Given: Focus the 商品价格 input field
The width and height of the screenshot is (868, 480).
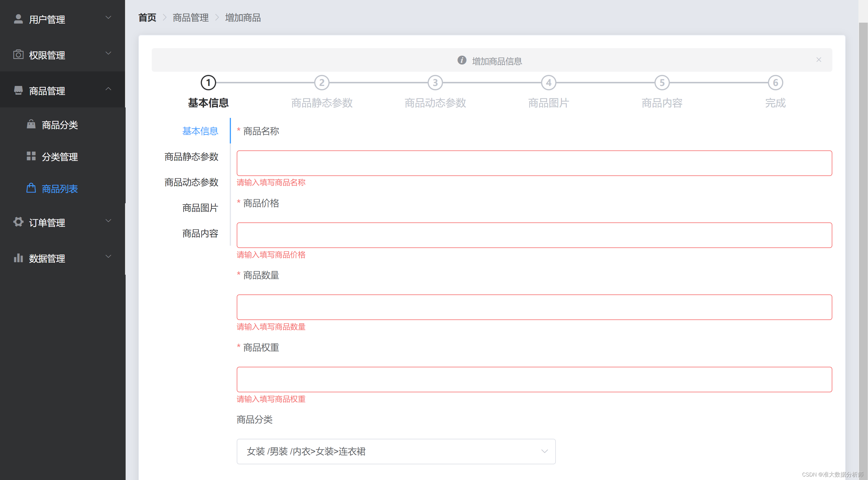Looking at the screenshot, I should click(534, 235).
